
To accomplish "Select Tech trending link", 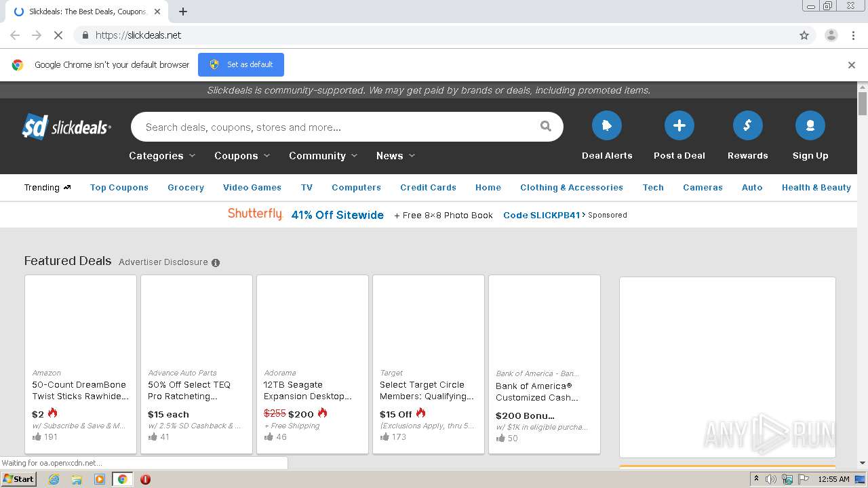I will 653,188.
